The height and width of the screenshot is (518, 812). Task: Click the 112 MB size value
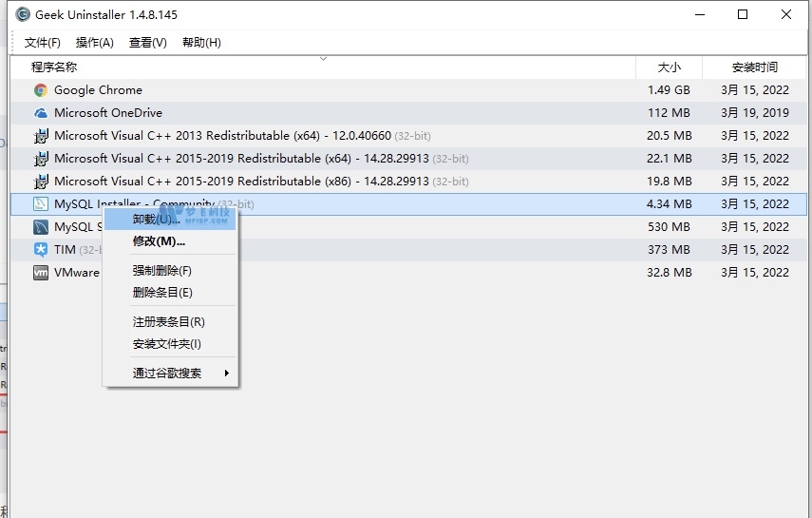click(x=669, y=113)
